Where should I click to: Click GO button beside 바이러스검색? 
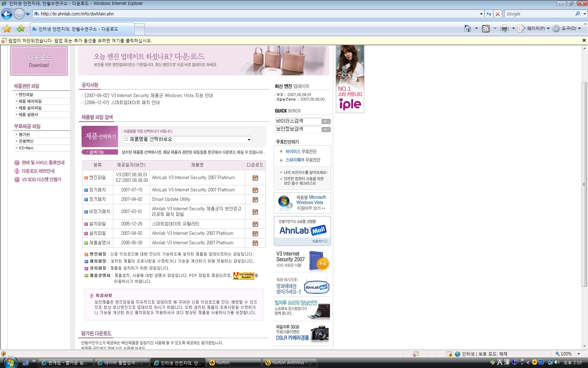point(326,121)
